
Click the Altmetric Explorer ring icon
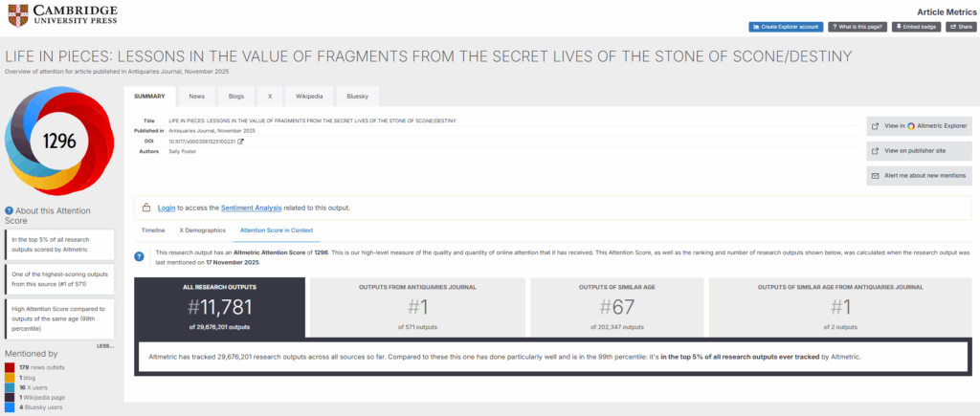click(911, 126)
